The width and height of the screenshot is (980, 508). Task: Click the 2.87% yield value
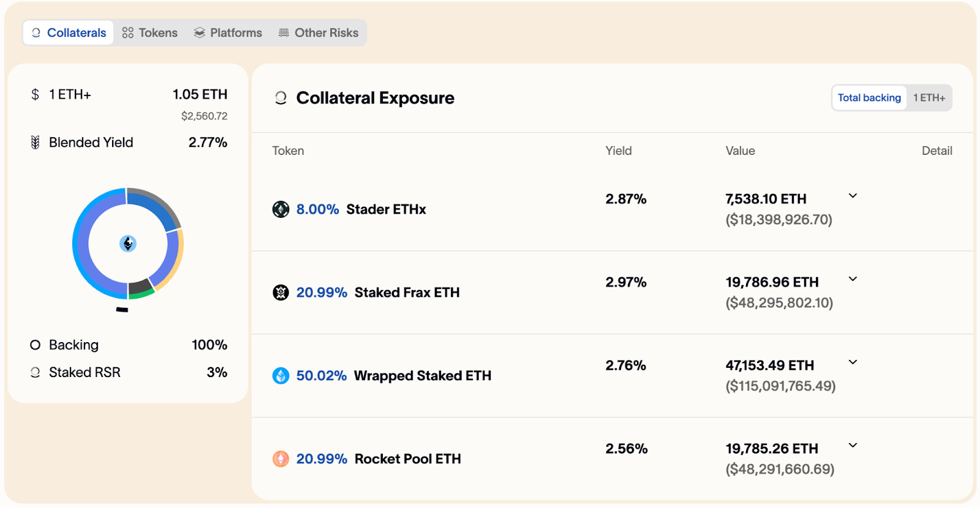[x=626, y=199]
